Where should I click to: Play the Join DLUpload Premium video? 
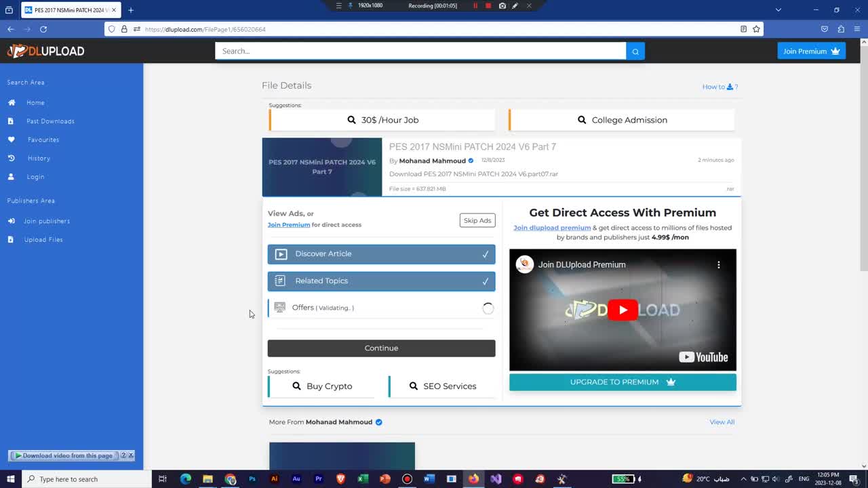tap(623, 310)
